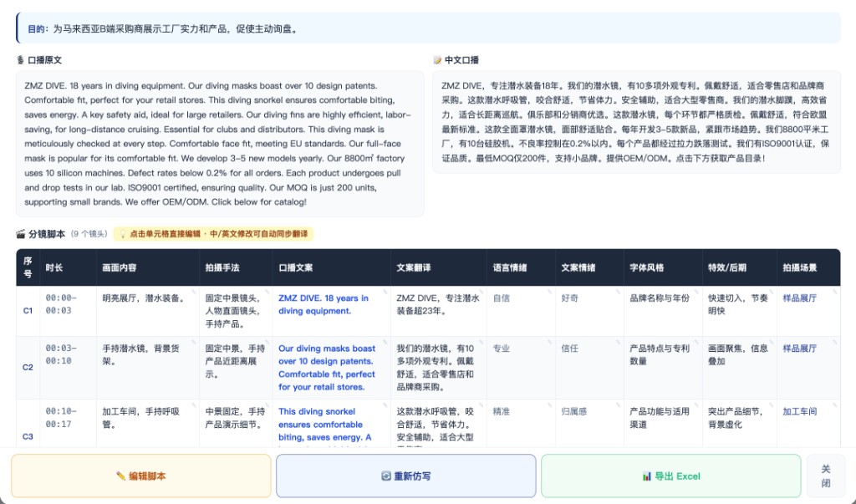Click the 序号 column header

pyautogui.click(x=28, y=267)
